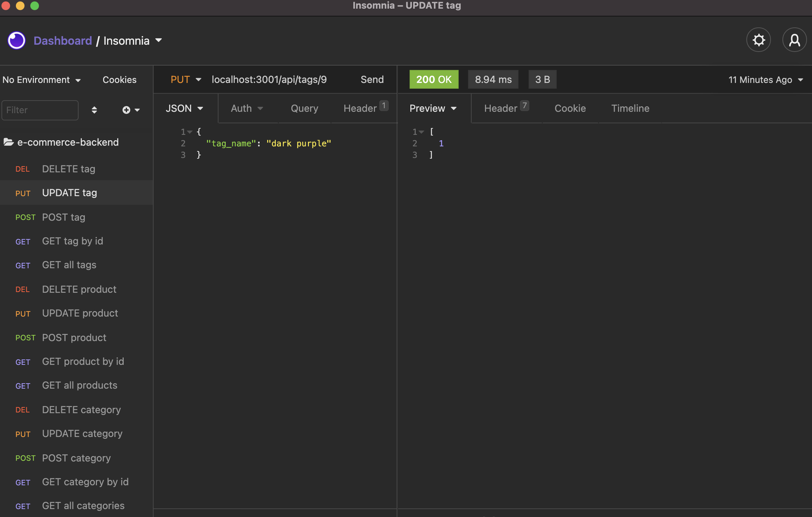
Task: Open the response Timeline tab
Action: click(630, 108)
